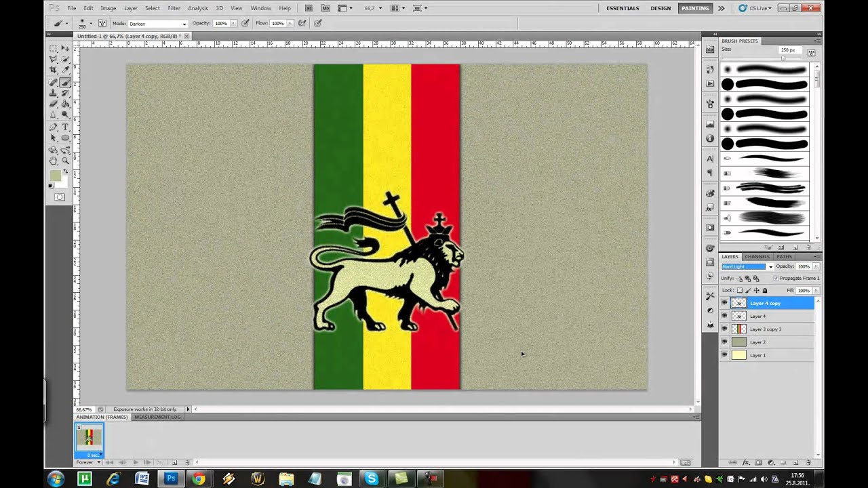The image size is (868, 488).
Task: Select the Zoom tool
Action: click(65, 161)
